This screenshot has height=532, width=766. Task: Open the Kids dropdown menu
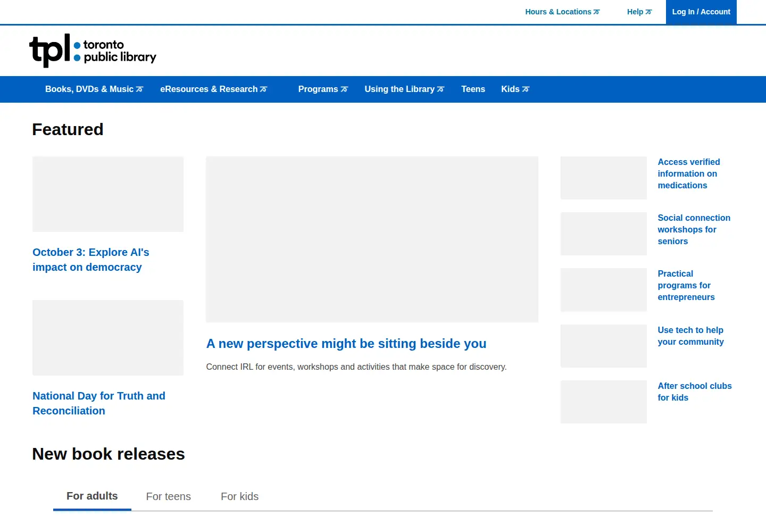(x=515, y=89)
